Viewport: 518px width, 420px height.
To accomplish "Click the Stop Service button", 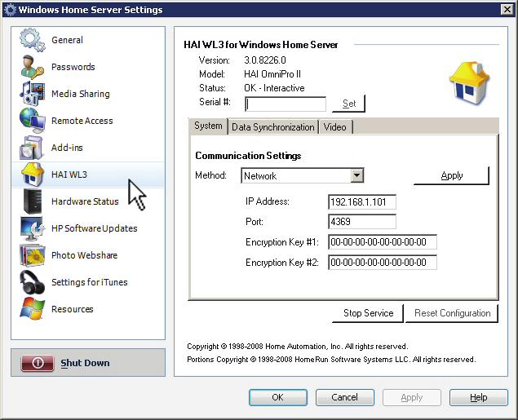I will point(368,313).
